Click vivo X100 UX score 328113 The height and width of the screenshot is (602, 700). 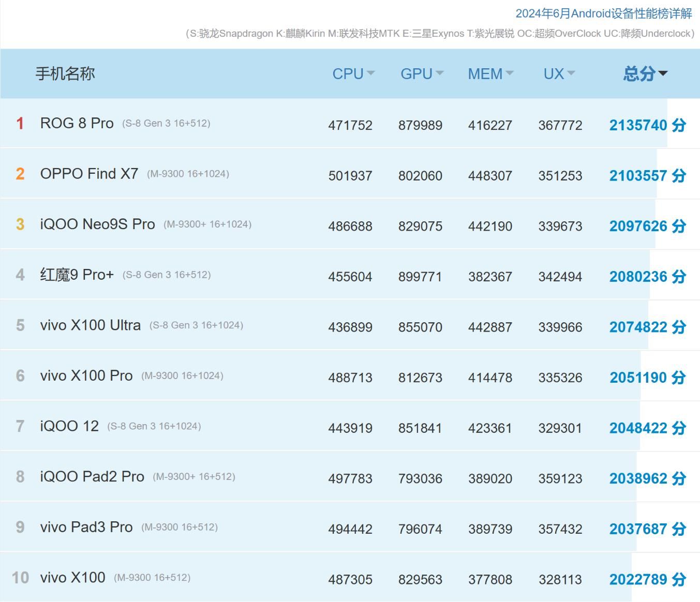(x=560, y=580)
